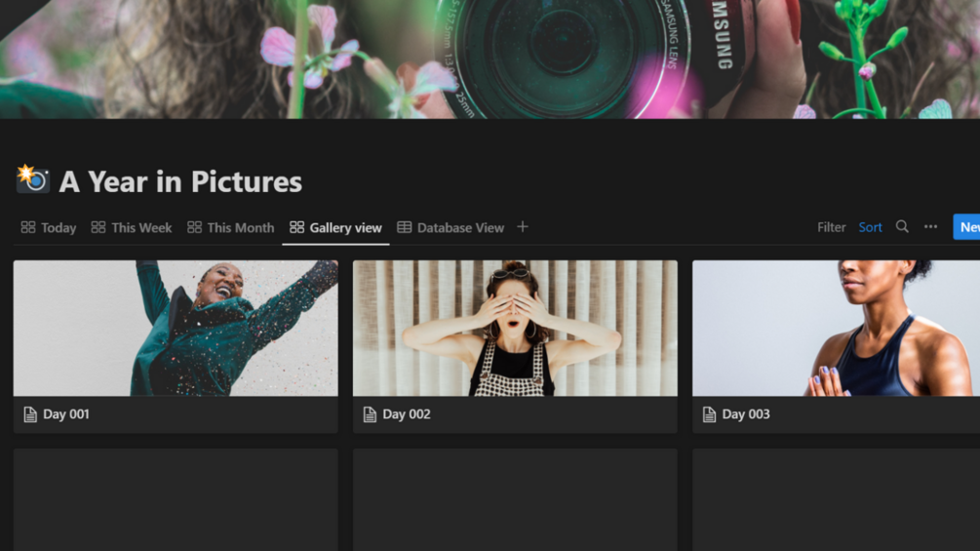This screenshot has width=980, height=551.
Task: Click the Day 002 card title
Action: tap(407, 414)
